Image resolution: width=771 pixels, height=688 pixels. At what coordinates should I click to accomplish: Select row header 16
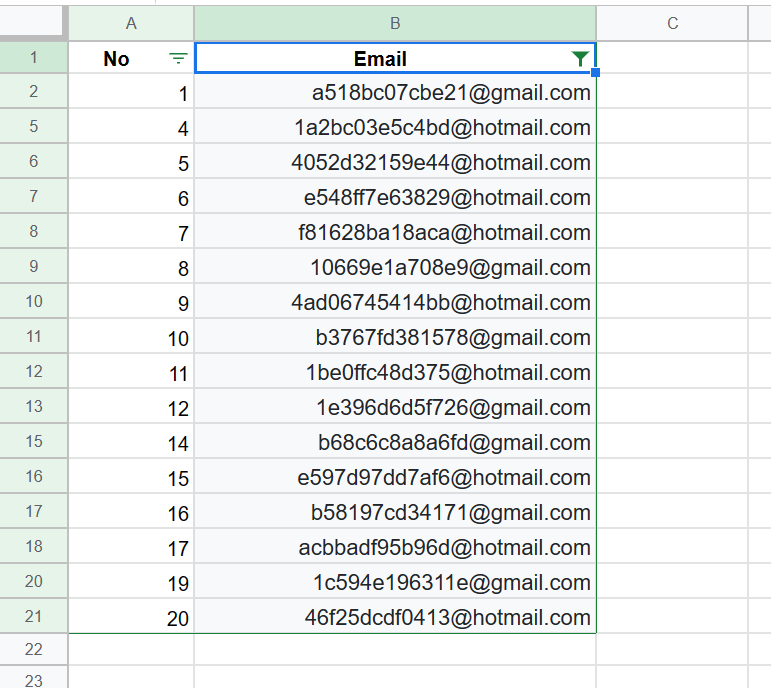(x=33, y=476)
